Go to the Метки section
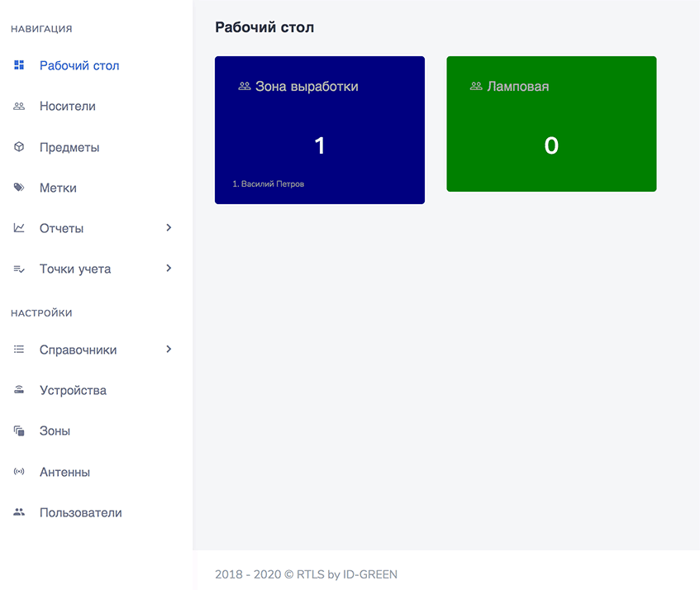The image size is (700, 590). 58,188
